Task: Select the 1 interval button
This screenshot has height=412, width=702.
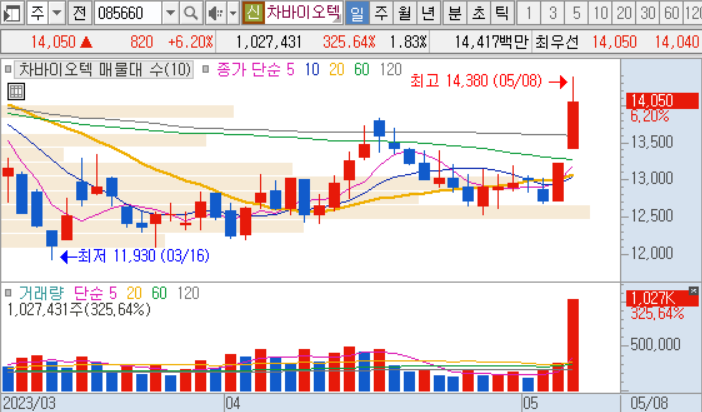Action: point(529,13)
